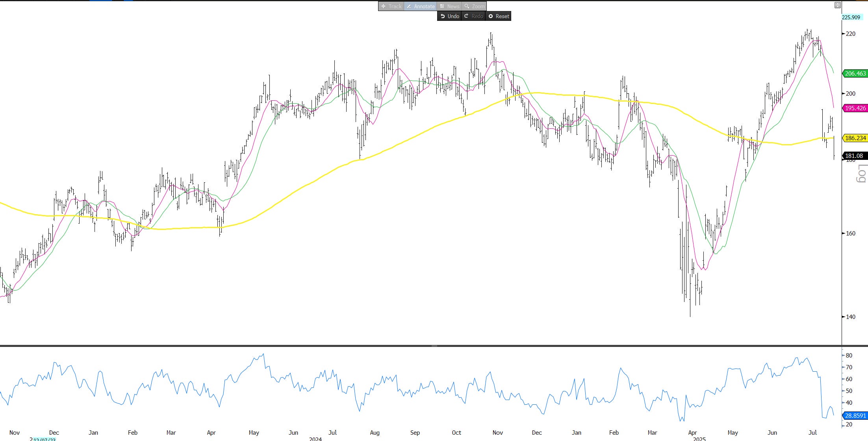Click the blue 28.8591 RSI value label
The height and width of the screenshot is (441, 868).
pyautogui.click(x=855, y=416)
